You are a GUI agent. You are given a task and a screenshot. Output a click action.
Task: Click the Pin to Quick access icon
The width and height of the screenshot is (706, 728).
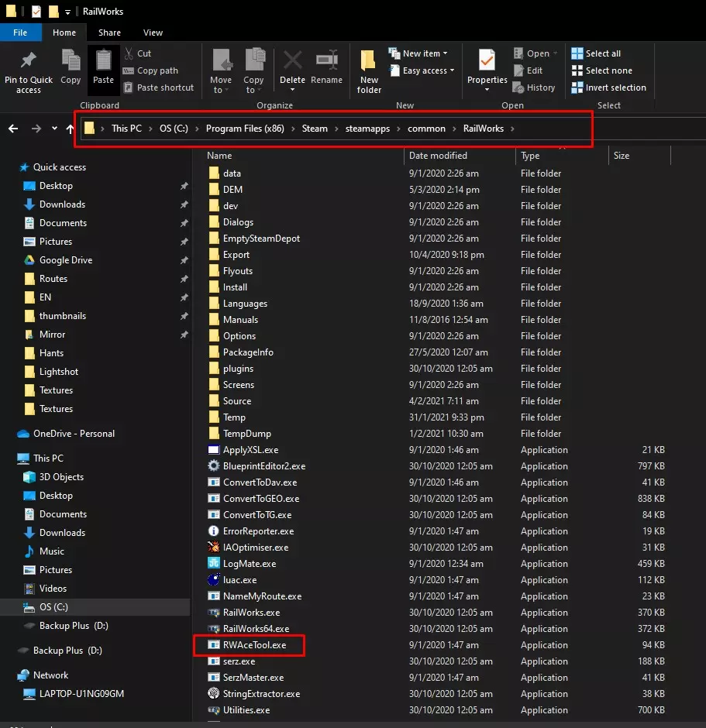click(29, 62)
